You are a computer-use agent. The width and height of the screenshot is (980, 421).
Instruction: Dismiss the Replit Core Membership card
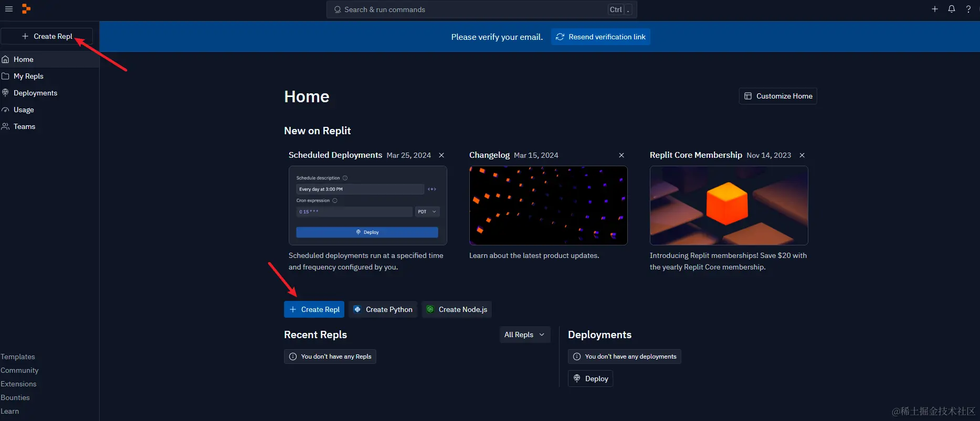click(802, 155)
